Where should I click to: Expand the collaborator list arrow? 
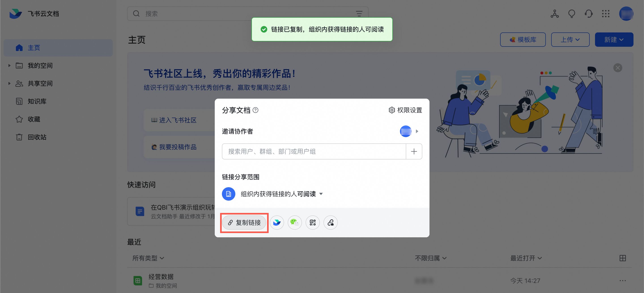click(417, 131)
